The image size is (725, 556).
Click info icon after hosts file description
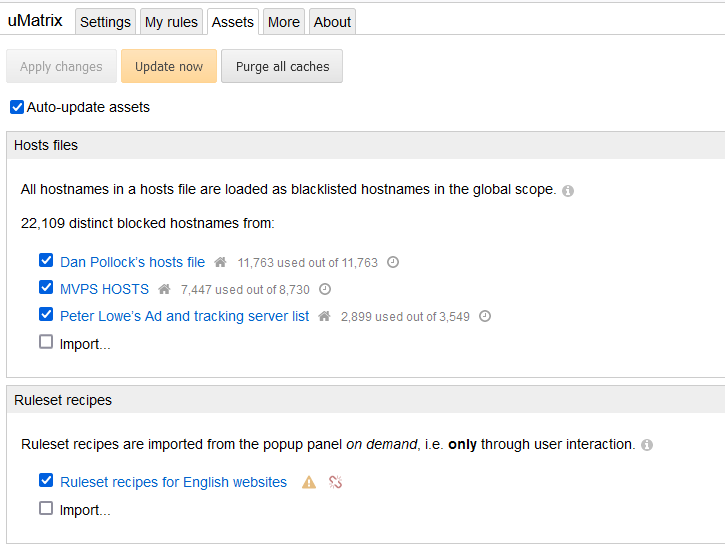[x=568, y=191]
